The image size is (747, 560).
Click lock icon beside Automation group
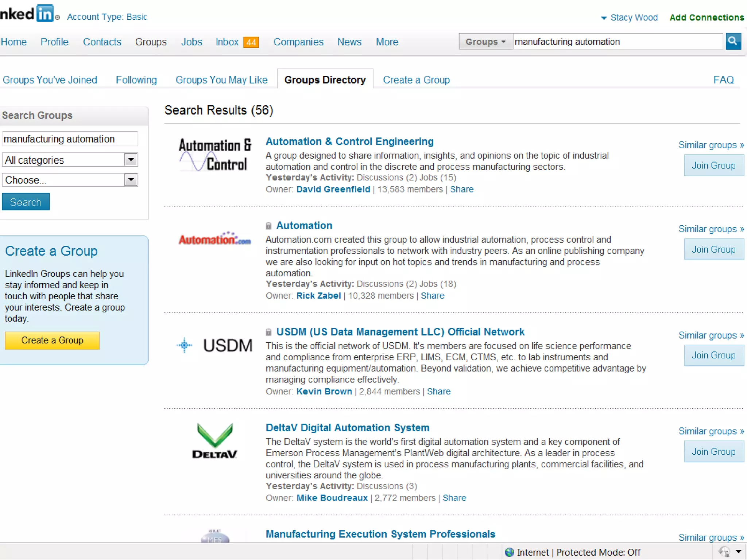[268, 226]
